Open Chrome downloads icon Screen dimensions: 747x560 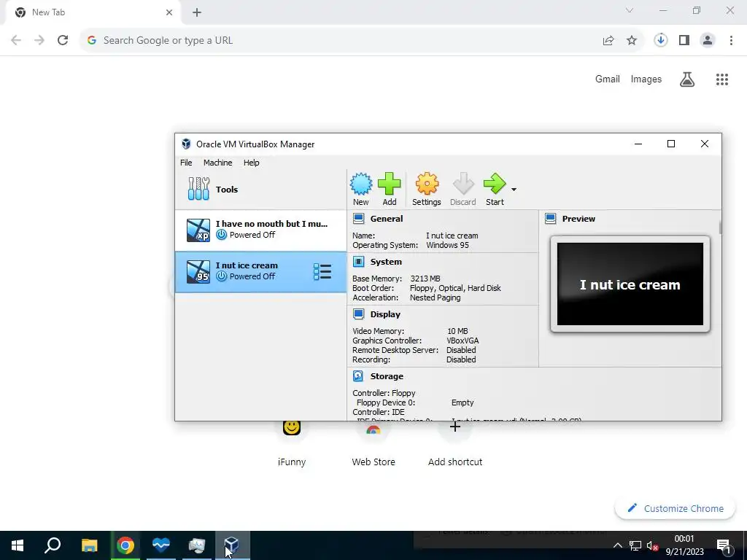tap(661, 41)
